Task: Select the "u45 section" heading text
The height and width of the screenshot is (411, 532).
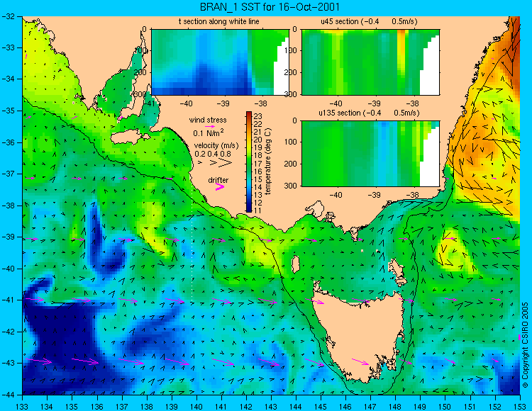Action: tap(340, 22)
